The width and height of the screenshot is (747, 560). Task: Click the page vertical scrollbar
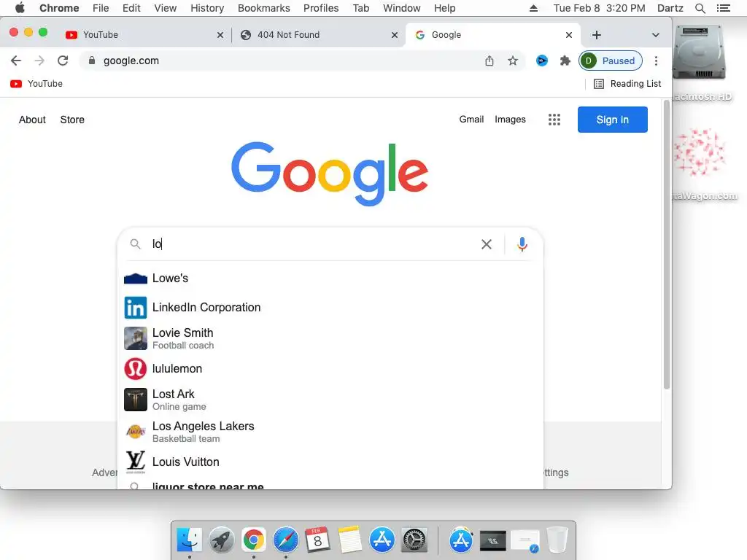coord(667,245)
